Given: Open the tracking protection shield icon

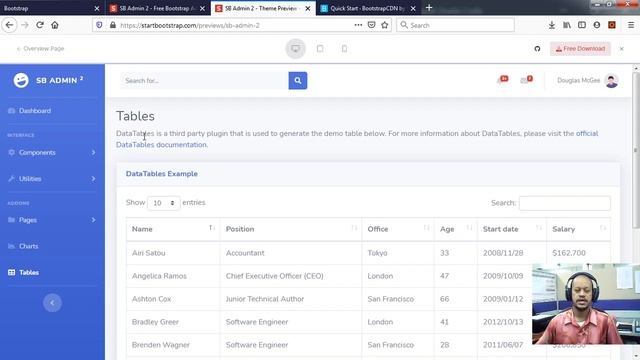Looking at the screenshot, I should [99, 25].
